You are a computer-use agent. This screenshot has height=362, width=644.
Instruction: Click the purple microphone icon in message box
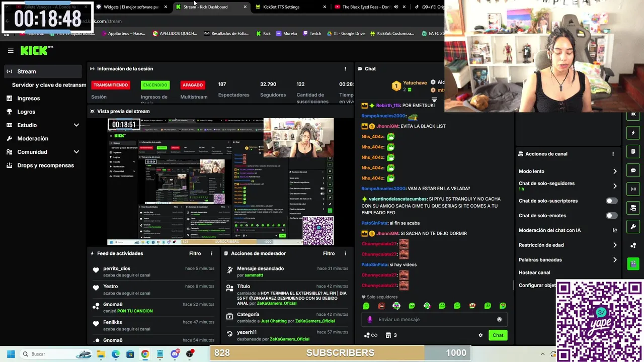[x=370, y=319]
